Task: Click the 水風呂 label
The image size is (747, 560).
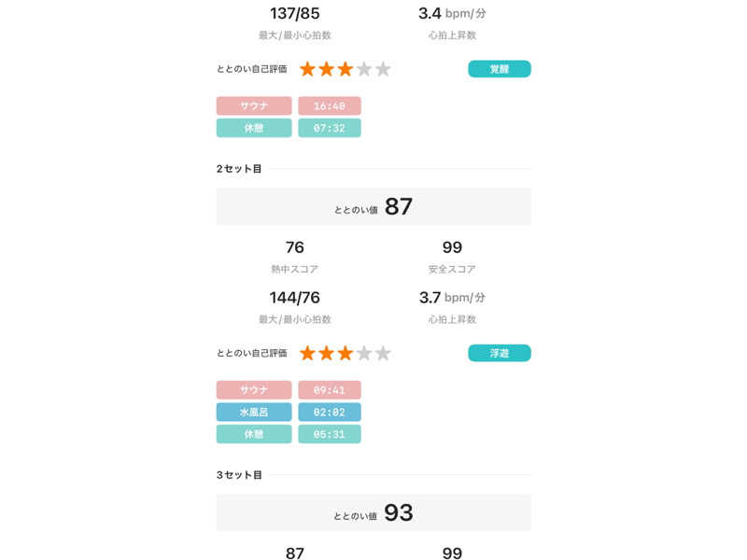Action: click(x=254, y=412)
